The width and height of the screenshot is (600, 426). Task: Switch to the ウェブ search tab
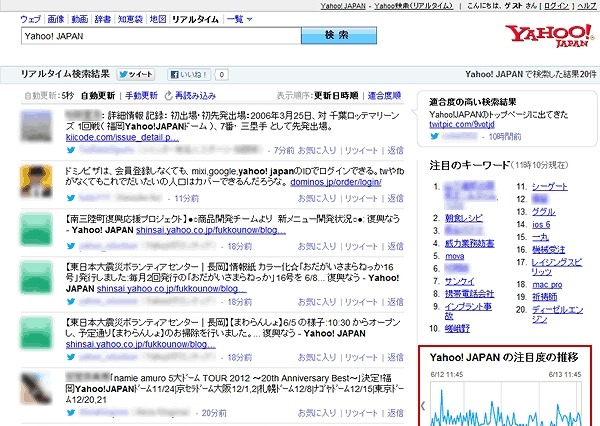(x=31, y=19)
